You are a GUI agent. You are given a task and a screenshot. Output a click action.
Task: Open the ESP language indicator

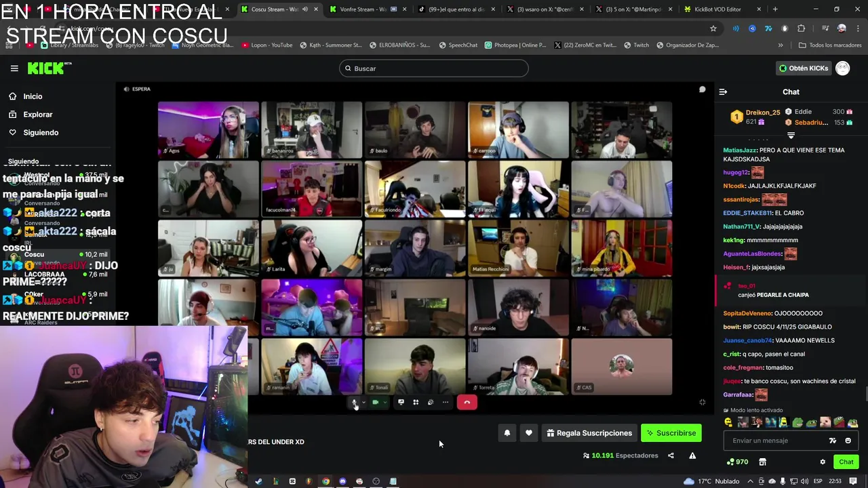coord(818,481)
